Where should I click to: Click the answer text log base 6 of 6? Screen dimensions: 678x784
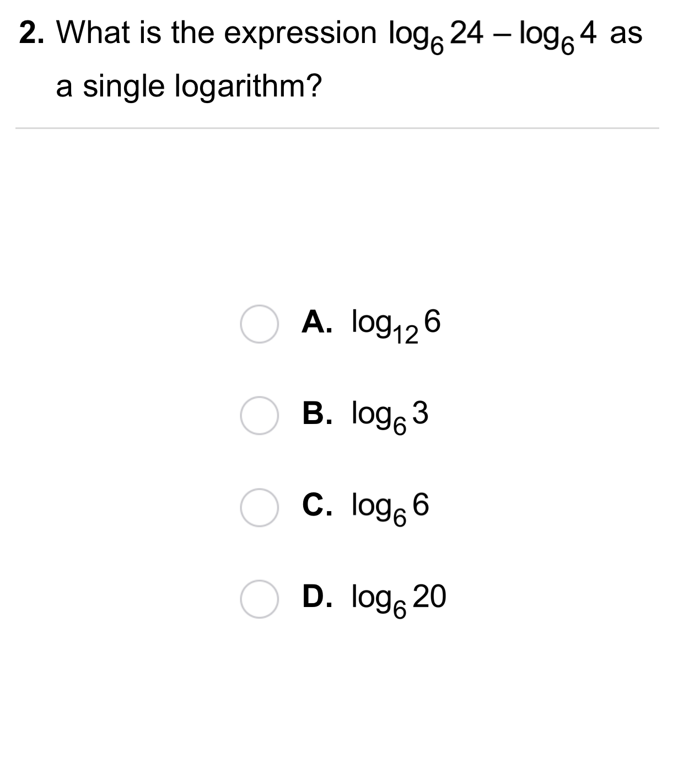point(390,507)
